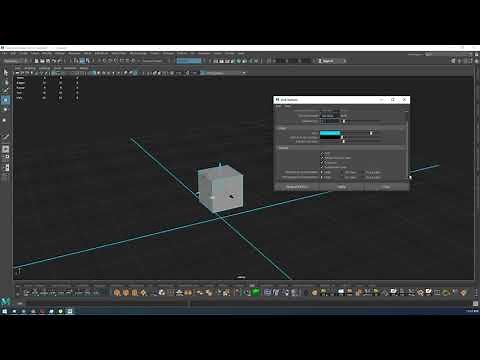Open the main File menu
480x360 pixels.
tap(4, 53)
